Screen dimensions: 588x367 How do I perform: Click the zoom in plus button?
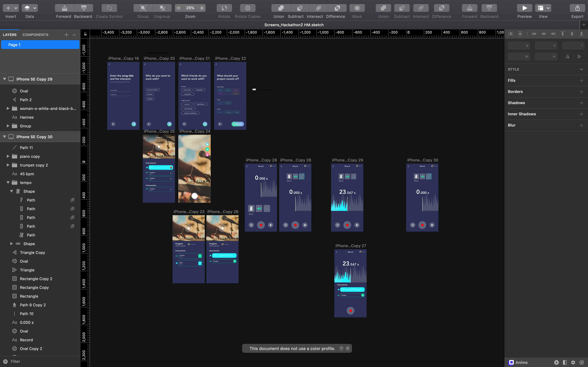202,8
